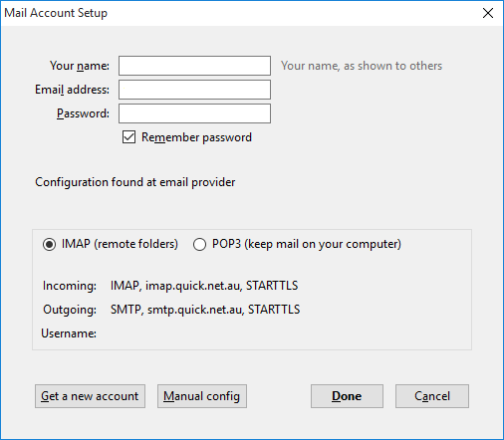Choose the POP3 radio button
Viewport: 504px width, 440px height.
[199, 245]
